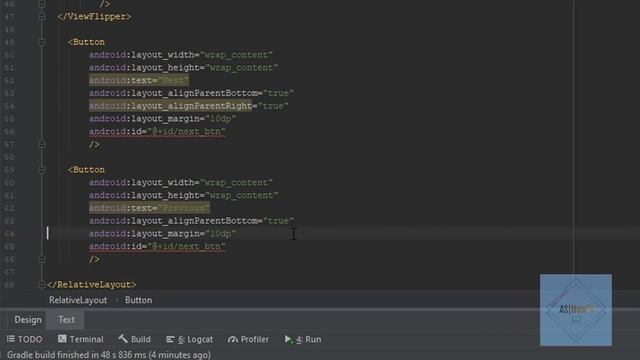
Task: Switch to the Text tab
Action: (66, 320)
